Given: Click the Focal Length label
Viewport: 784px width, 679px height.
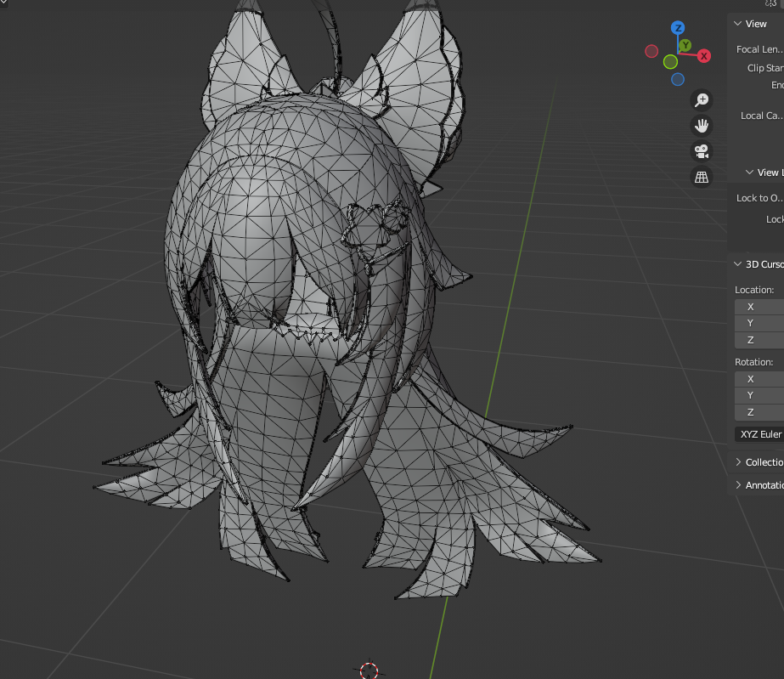Looking at the screenshot, I should [x=759, y=49].
